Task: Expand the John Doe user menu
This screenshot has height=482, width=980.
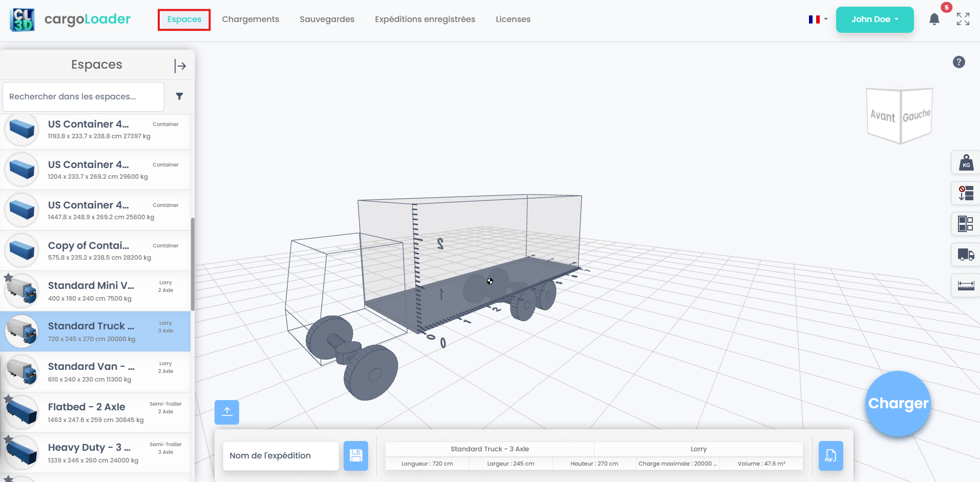Action: click(x=875, y=19)
